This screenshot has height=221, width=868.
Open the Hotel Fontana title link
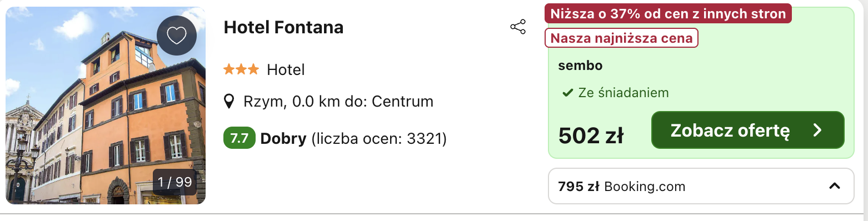click(283, 27)
